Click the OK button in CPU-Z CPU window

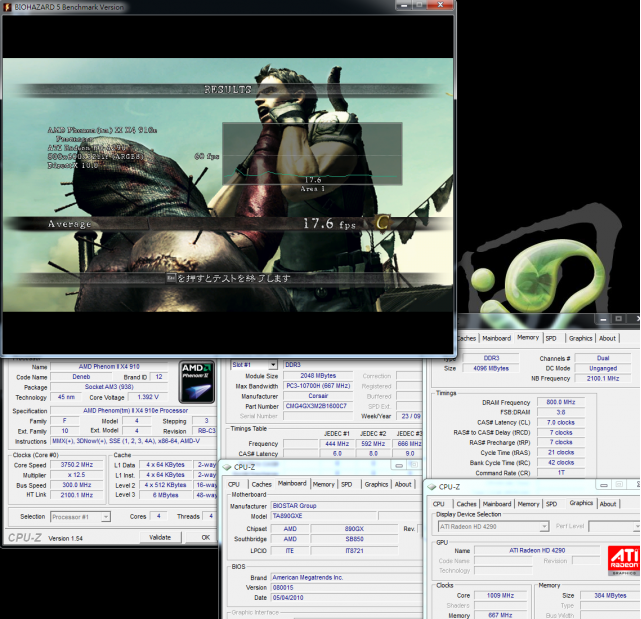coord(204,537)
